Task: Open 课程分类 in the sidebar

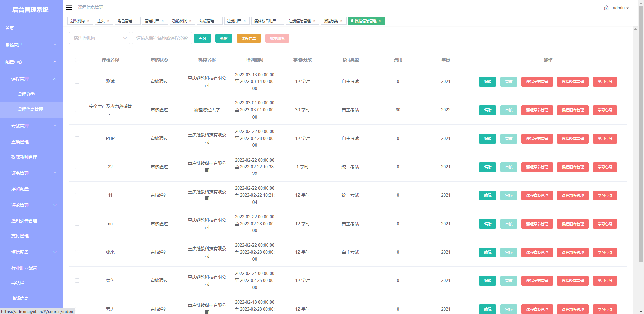Action: point(31,94)
